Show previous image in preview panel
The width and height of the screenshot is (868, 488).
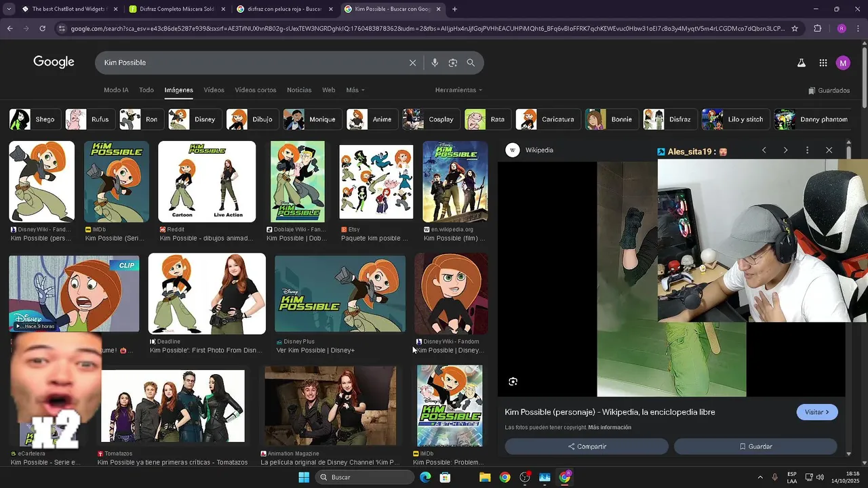(x=764, y=150)
